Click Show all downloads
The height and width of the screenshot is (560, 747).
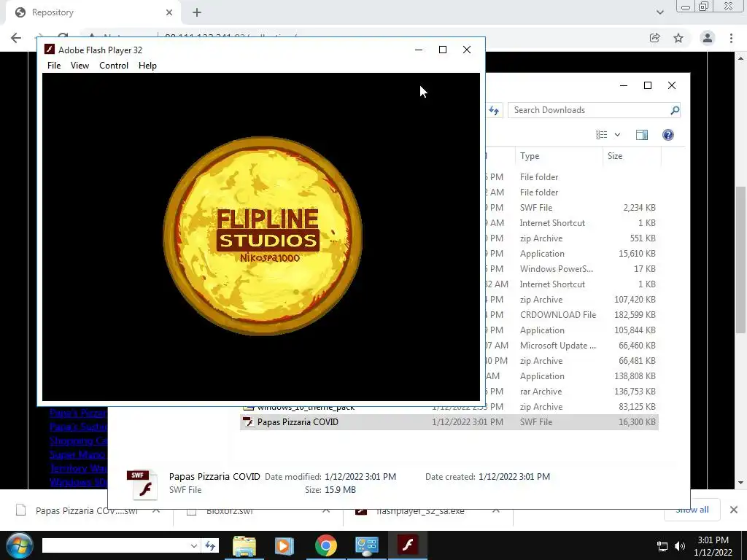pyautogui.click(x=692, y=510)
